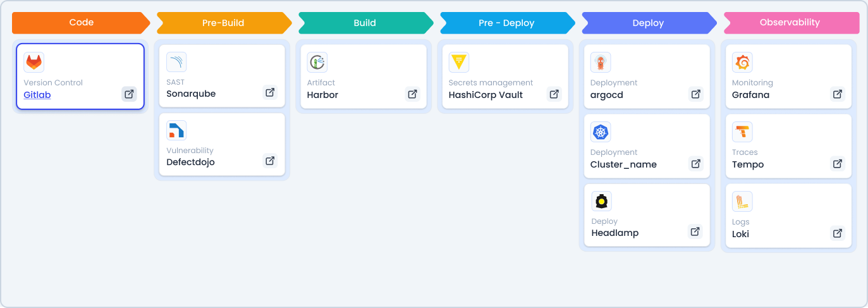The image size is (868, 308).
Task: Open Harbor using its external link icon
Action: pyautogui.click(x=412, y=94)
